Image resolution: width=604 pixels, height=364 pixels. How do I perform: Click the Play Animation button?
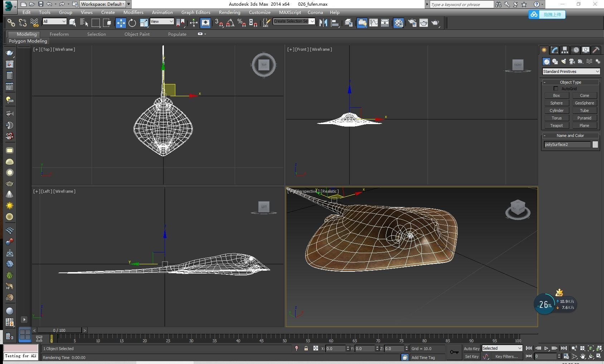point(546,348)
